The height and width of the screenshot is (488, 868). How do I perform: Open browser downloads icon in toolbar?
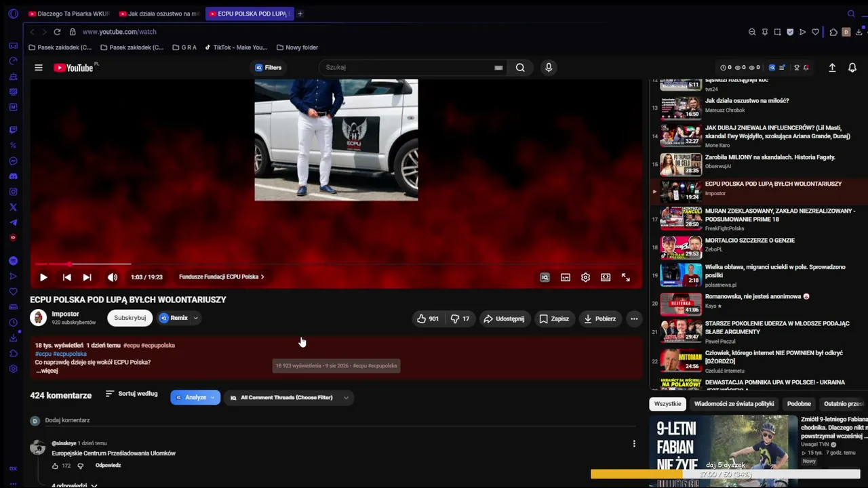click(859, 32)
